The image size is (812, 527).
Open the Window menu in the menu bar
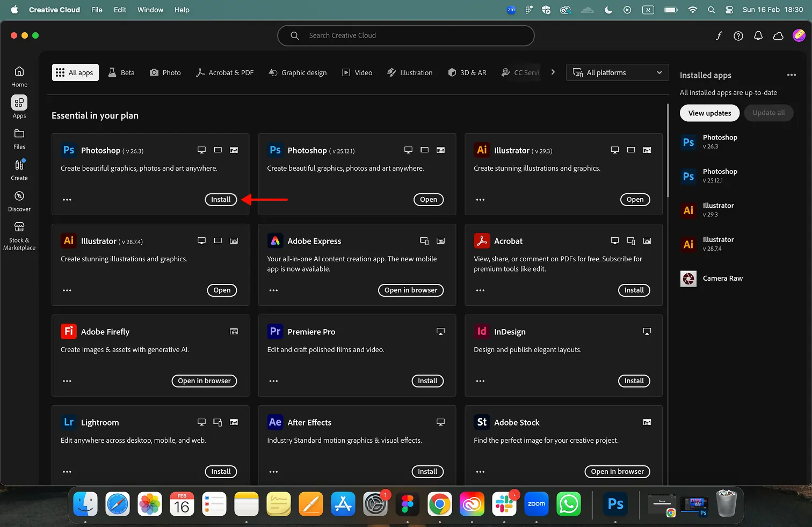click(x=150, y=10)
